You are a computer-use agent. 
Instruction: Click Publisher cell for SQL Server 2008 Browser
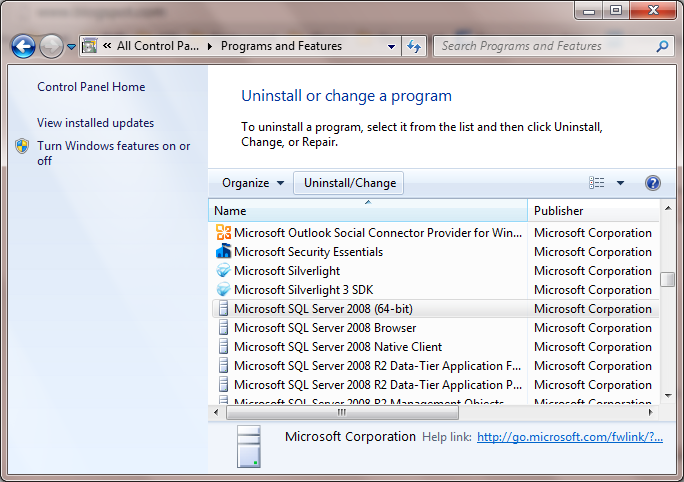[593, 328]
